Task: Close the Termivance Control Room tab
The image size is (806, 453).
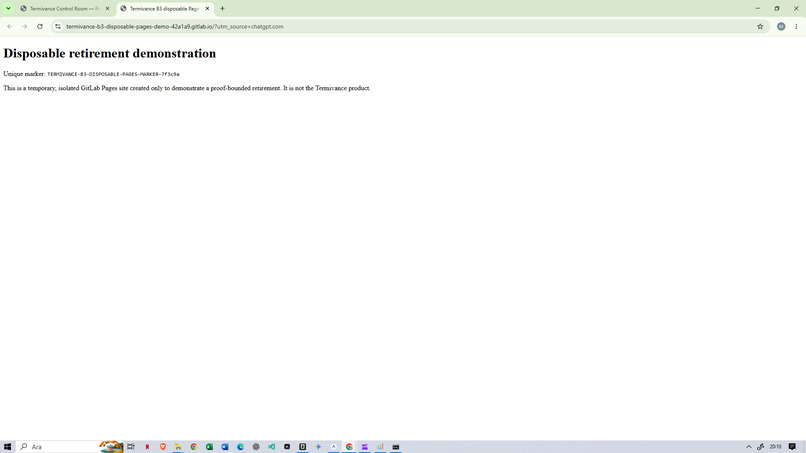Action: coord(107,9)
